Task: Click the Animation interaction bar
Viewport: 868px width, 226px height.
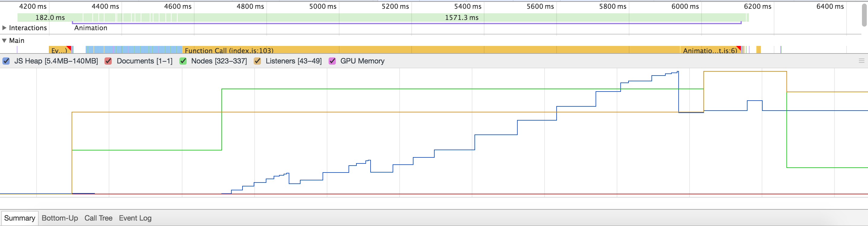Action: click(x=407, y=23)
